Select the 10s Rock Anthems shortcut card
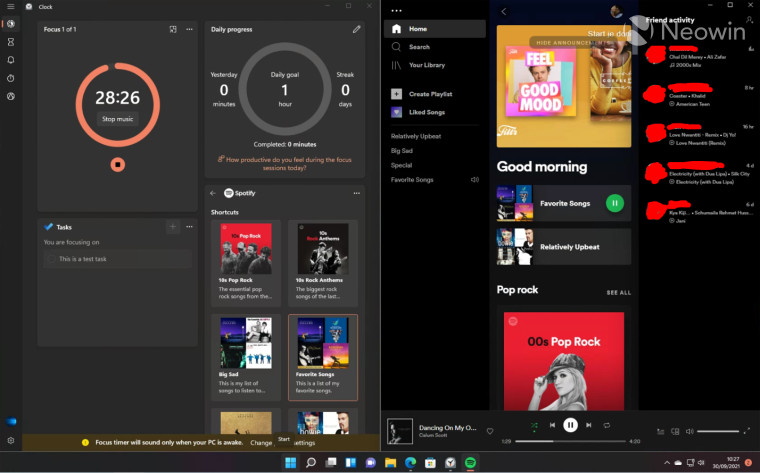Viewport: 760px width, 473px height. [x=323, y=263]
